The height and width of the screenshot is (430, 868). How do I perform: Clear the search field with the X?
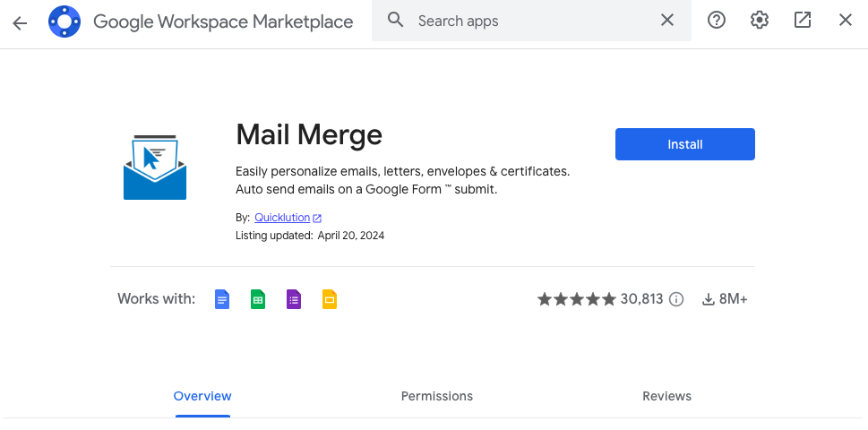pos(667,21)
